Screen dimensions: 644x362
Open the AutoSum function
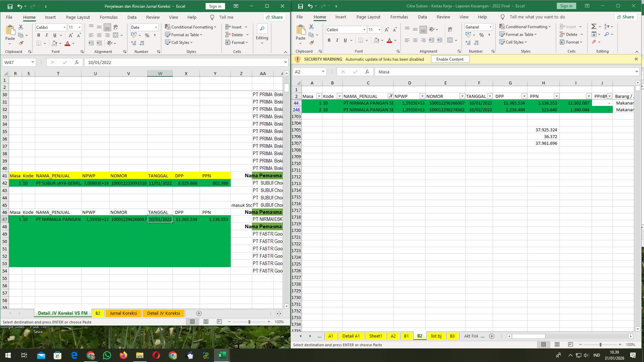click(x=594, y=26)
